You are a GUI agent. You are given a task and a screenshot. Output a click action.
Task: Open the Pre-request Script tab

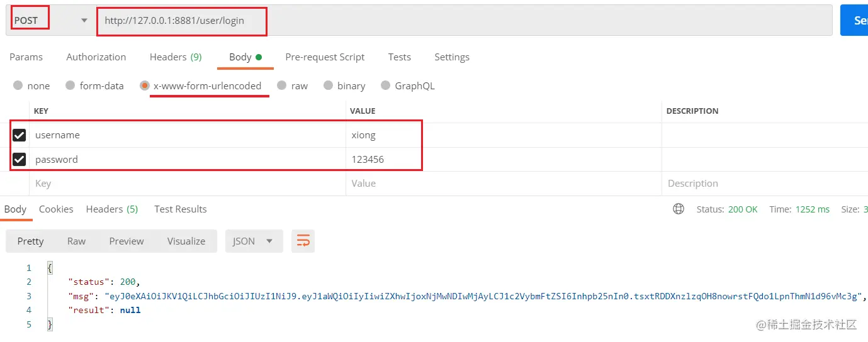click(x=325, y=57)
